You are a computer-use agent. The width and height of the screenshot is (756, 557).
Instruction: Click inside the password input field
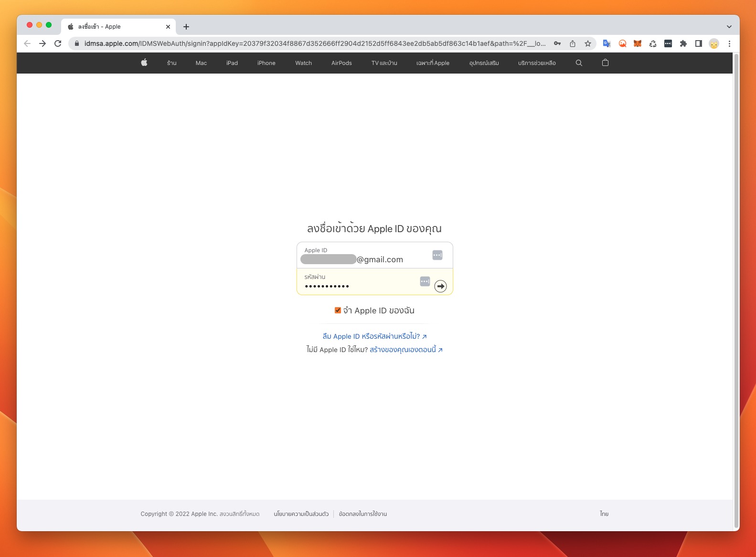[x=358, y=286]
